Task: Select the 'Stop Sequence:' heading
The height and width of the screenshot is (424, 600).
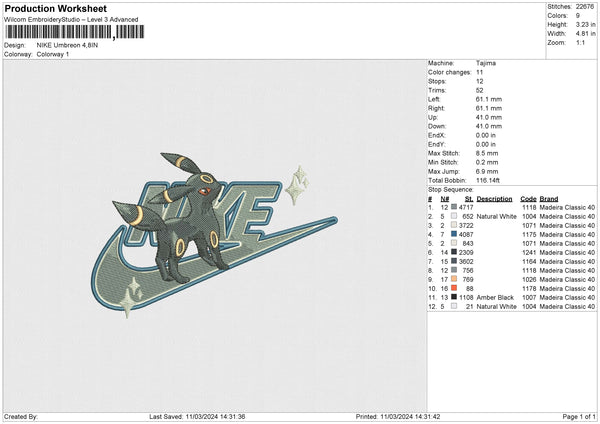Action: 450,190
